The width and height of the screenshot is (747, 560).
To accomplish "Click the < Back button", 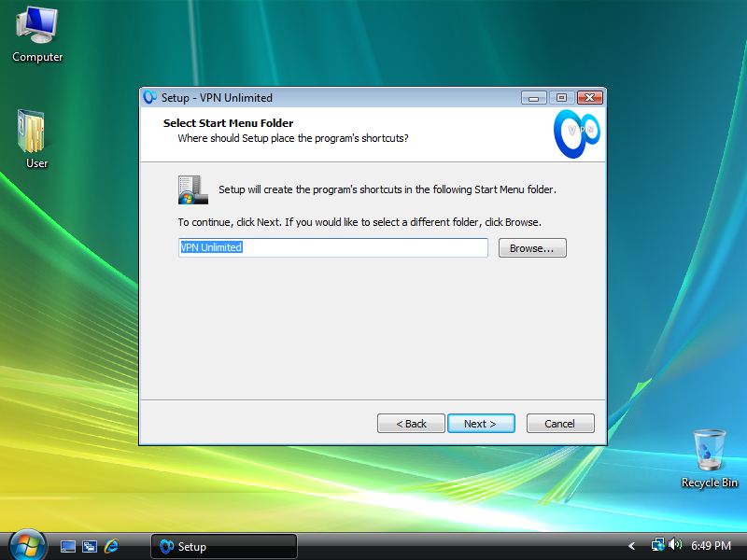I will [411, 424].
